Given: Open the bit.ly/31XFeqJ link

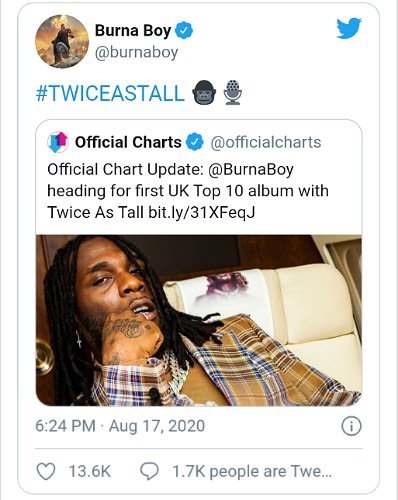Looking at the screenshot, I should click(202, 212).
